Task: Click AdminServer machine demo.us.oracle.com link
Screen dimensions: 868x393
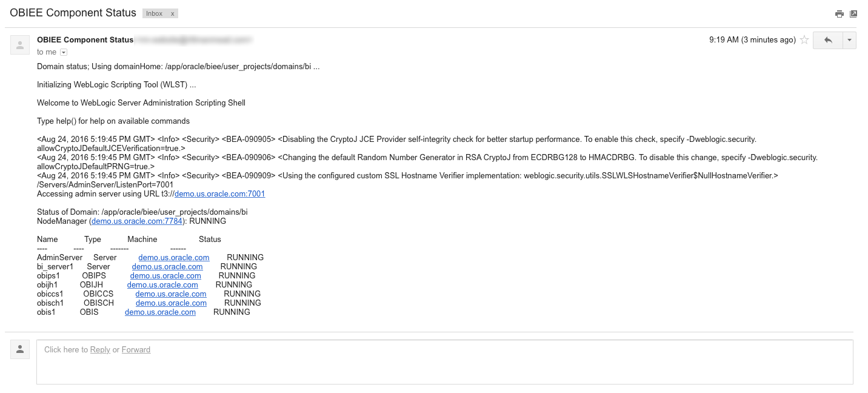Action: pyautogui.click(x=174, y=258)
